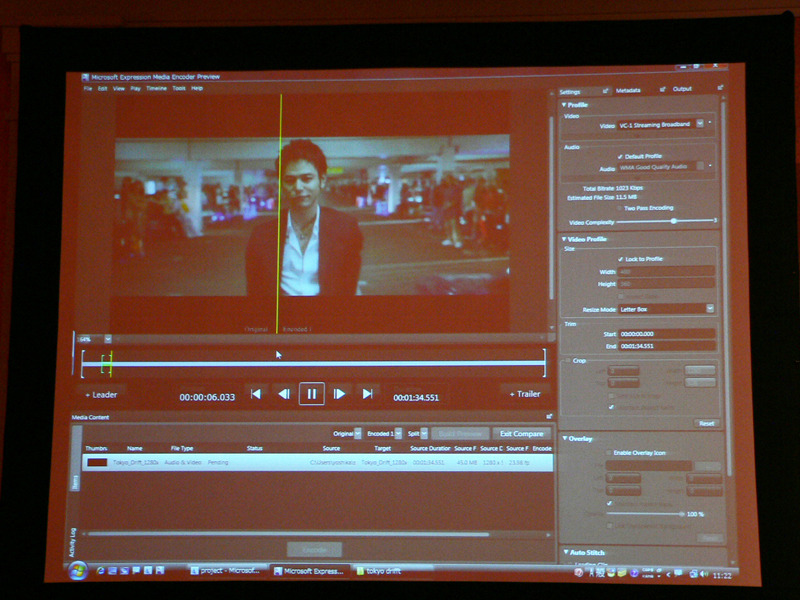Screen dimensions: 800x600
Task: Open the options dot beside the Audio profile
Action: (x=710, y=166)
